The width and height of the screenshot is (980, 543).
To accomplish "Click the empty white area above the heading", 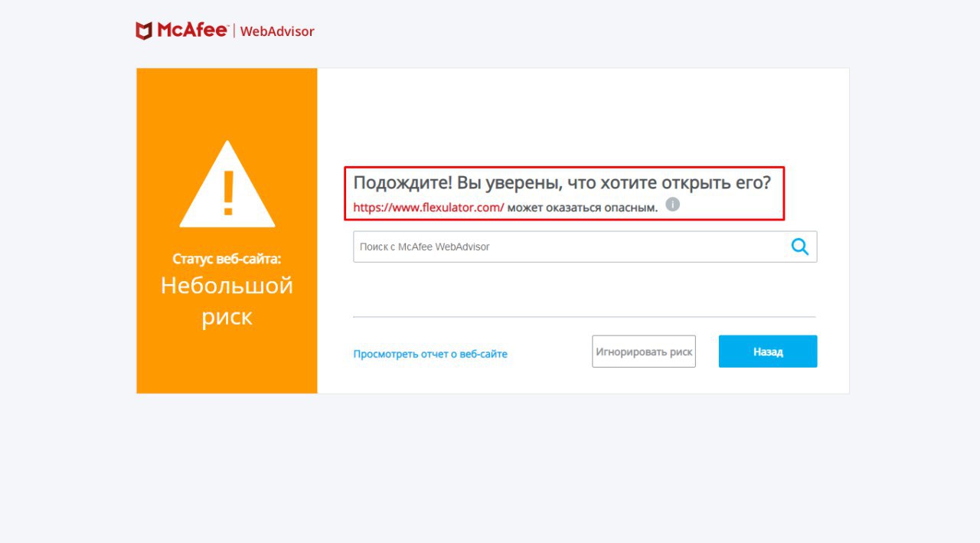I will pos(582,115).
